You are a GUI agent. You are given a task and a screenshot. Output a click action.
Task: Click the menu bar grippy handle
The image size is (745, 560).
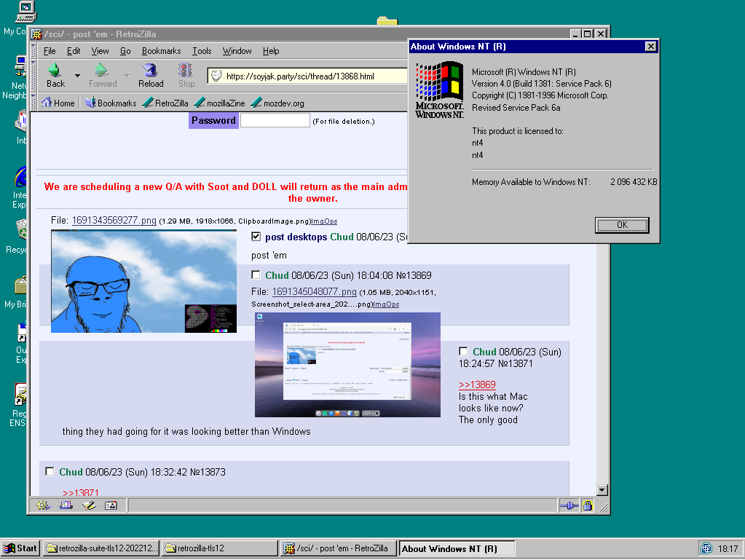33,51
